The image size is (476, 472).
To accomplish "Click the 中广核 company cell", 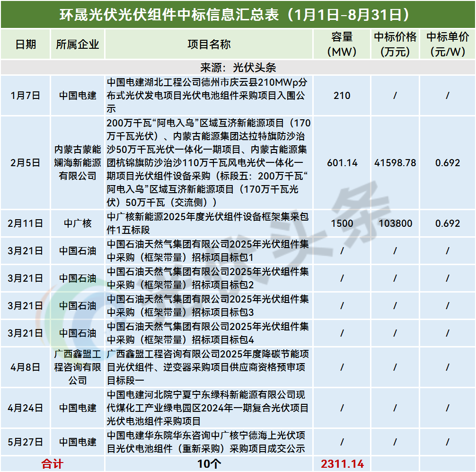I will point(78,223).
